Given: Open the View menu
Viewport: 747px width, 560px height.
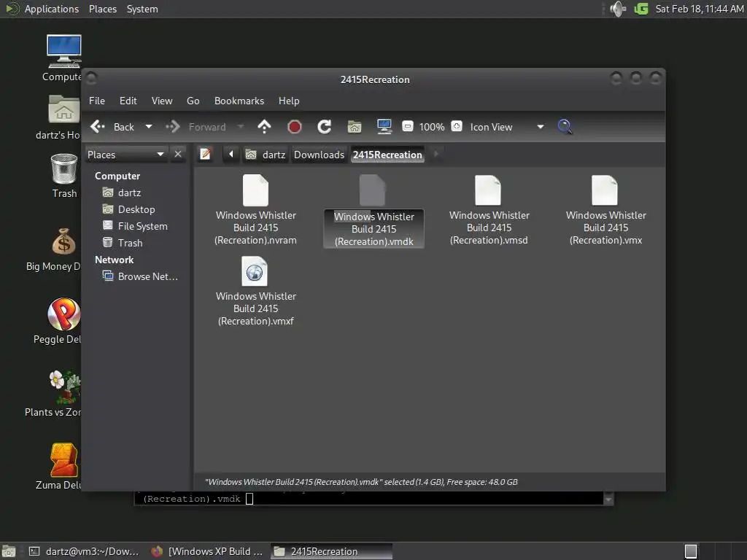Looking at the screenshot, I should point(162,101).
